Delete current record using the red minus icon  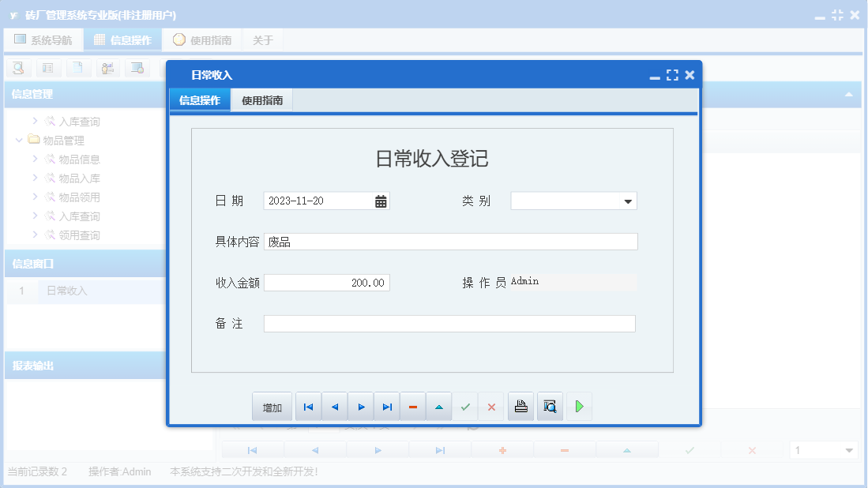(x=413, y=406)
